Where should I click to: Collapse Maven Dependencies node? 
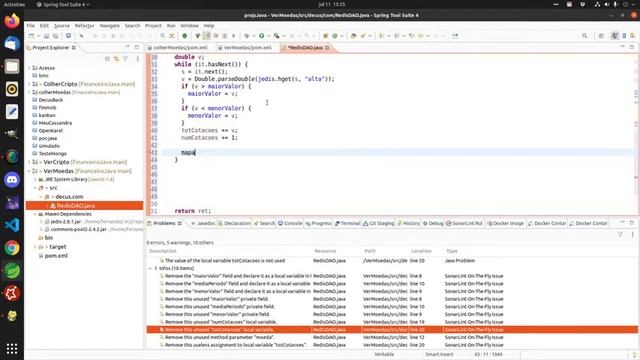(35, 214)
